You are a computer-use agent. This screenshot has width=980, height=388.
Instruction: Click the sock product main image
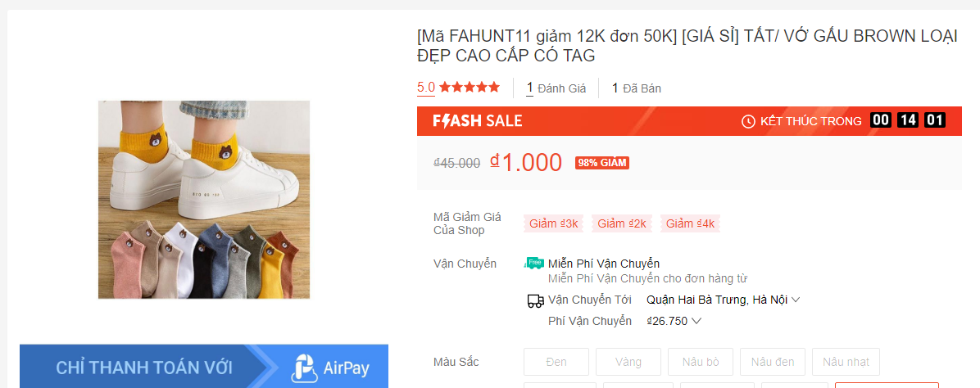coord(204,200)
